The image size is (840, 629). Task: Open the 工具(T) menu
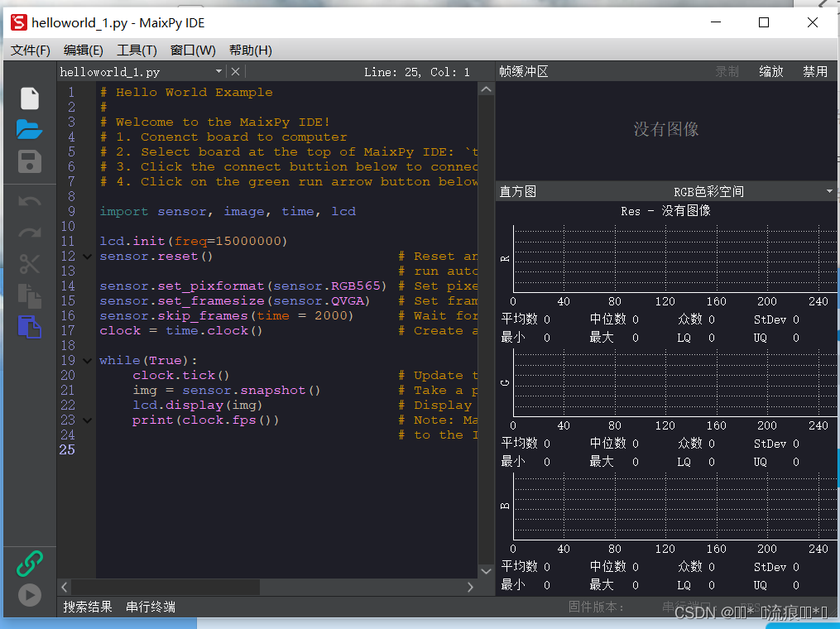pyautogui.click(x=137, y=50)
